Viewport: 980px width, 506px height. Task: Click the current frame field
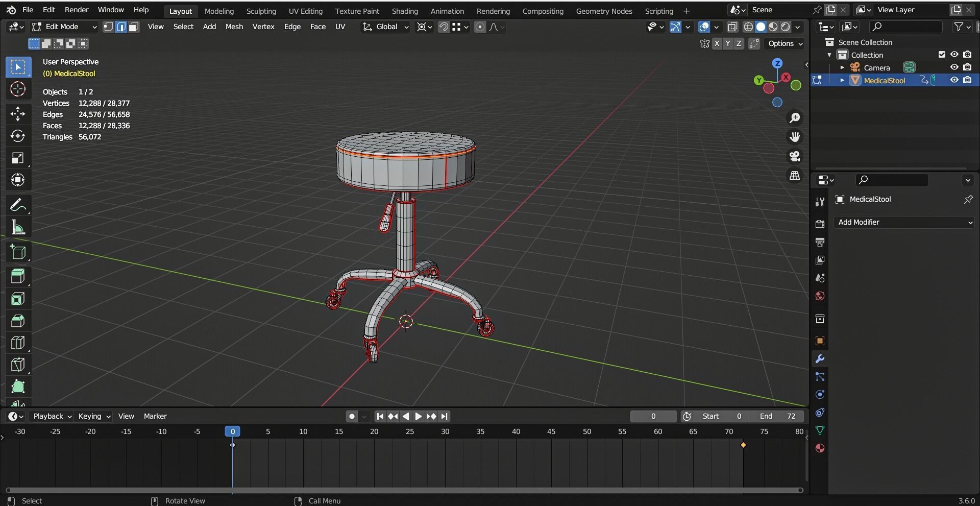(x=653, y=416)
